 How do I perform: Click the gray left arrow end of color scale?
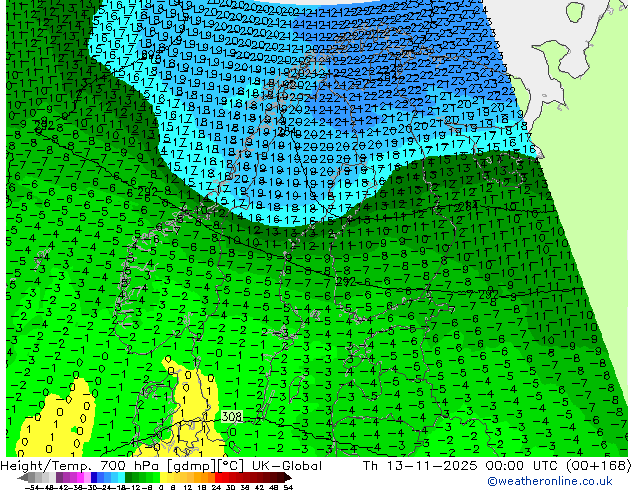coord(23,477)
